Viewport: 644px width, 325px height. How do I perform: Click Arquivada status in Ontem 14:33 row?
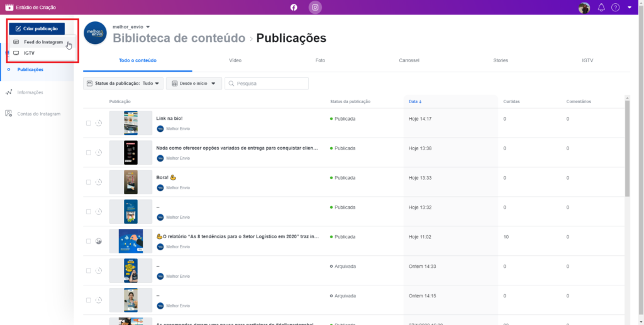pyautogui.click(x=343, y=267)
